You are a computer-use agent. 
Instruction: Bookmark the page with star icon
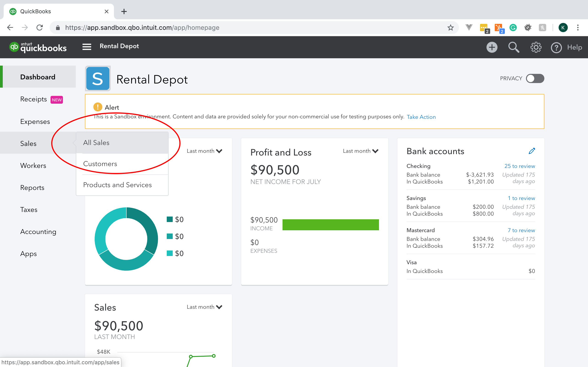tap(450, 28)
